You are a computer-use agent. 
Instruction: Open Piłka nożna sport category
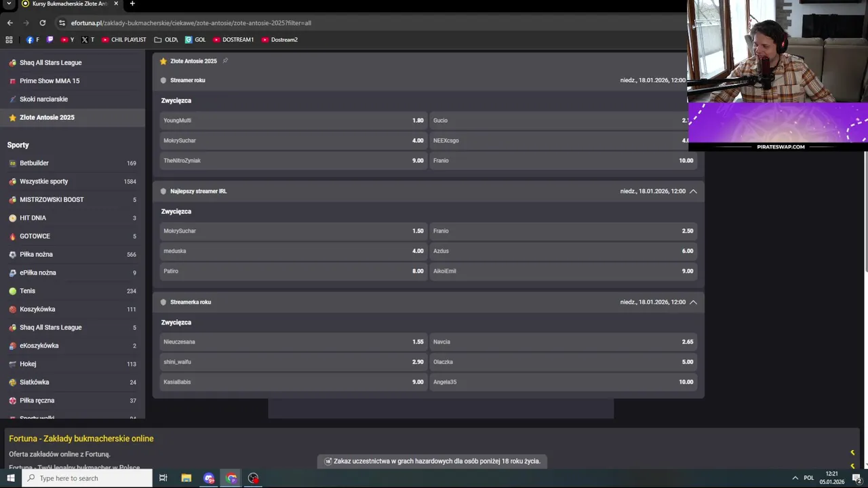point(73,254)
